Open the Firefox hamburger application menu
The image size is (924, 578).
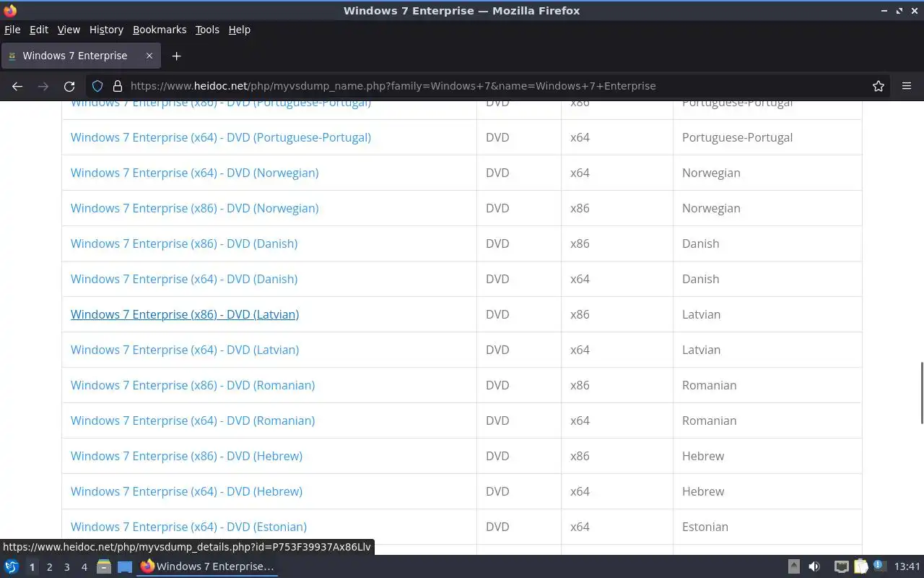[x=907, y=86]
